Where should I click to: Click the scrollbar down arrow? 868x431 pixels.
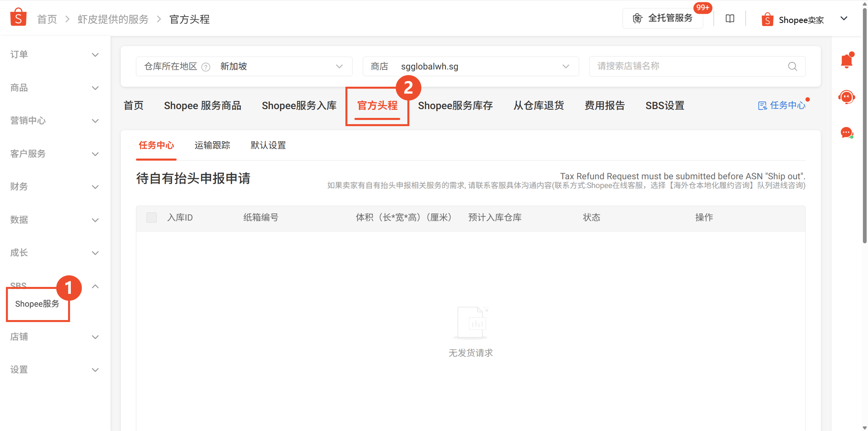point(864,428)
